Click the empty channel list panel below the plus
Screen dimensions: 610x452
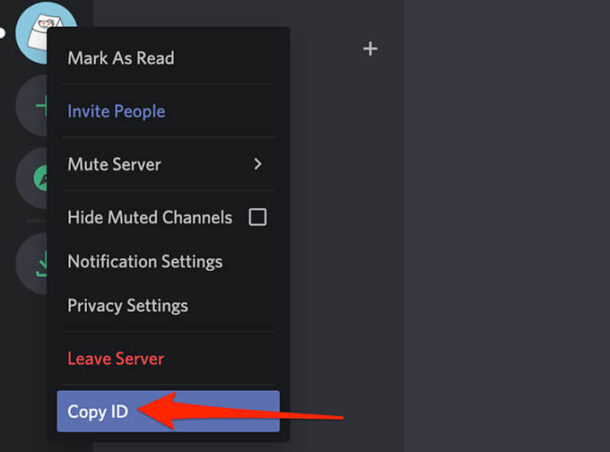346,250
